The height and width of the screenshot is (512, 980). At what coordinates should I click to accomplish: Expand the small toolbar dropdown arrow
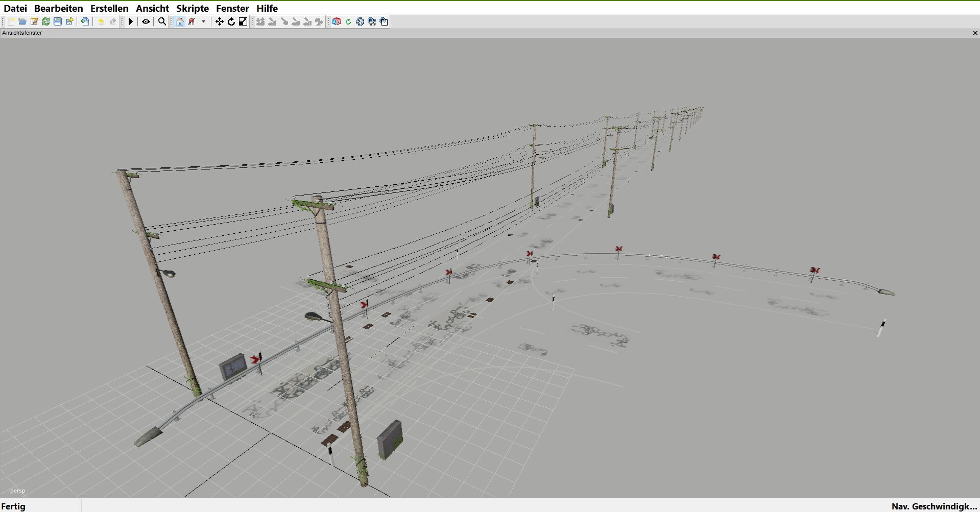click(203, 21)
